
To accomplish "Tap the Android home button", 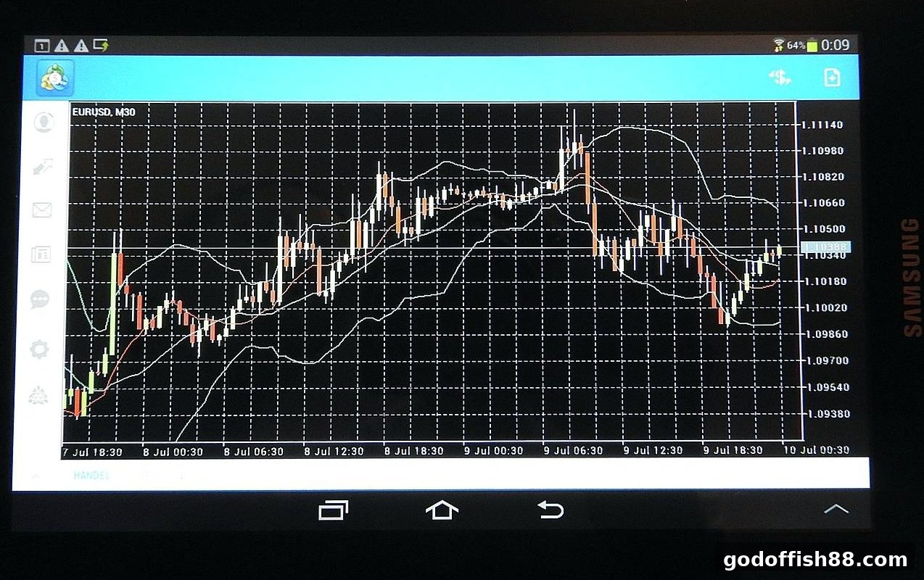I will tap(442, 510).
